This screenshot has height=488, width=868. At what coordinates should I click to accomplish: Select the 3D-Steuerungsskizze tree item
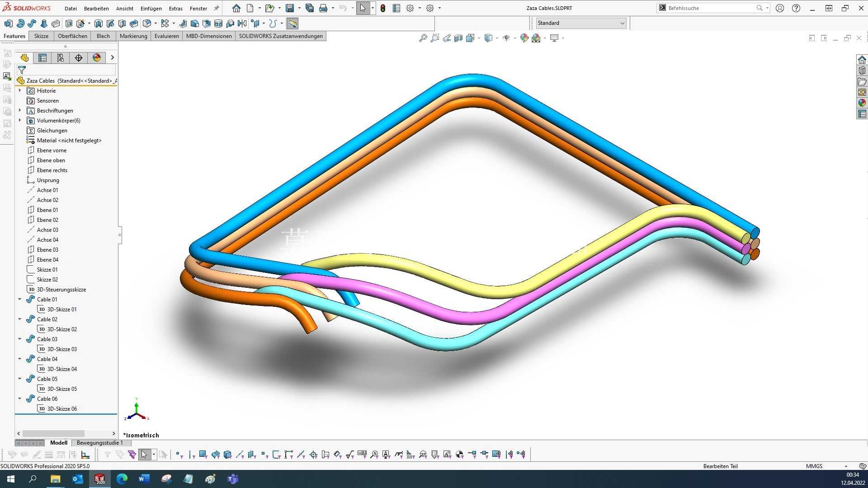click(61, 290)
